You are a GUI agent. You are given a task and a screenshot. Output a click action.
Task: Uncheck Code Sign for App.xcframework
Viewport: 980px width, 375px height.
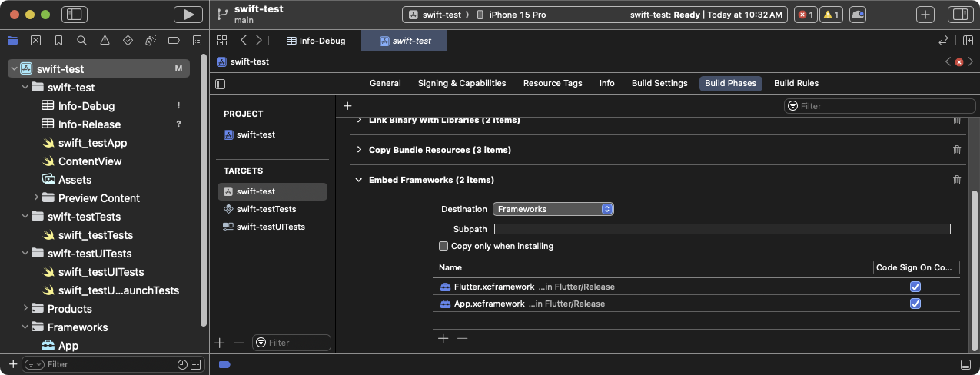[915, 304]
